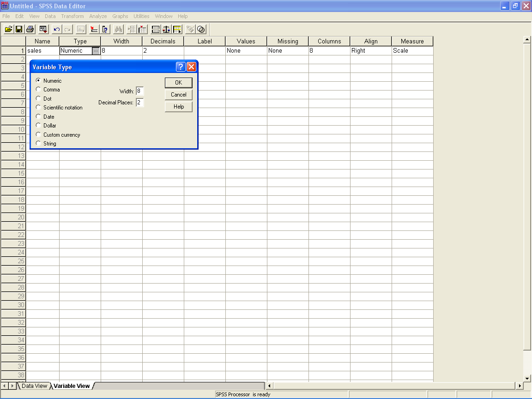Image resolution: width=532 pixels, height=399 pixels.
Task: Click OK in Variable Type dialog
Action: [178, 83]
